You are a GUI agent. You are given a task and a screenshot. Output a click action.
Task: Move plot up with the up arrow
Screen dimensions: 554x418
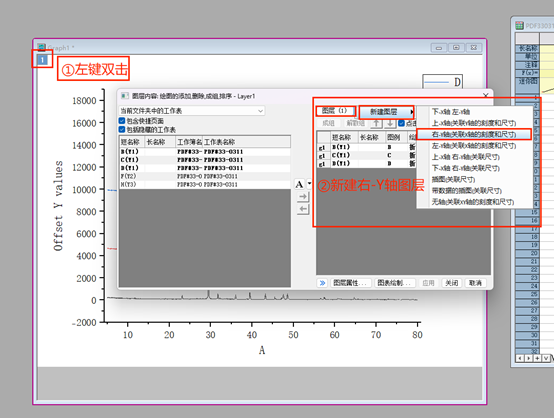377,123
